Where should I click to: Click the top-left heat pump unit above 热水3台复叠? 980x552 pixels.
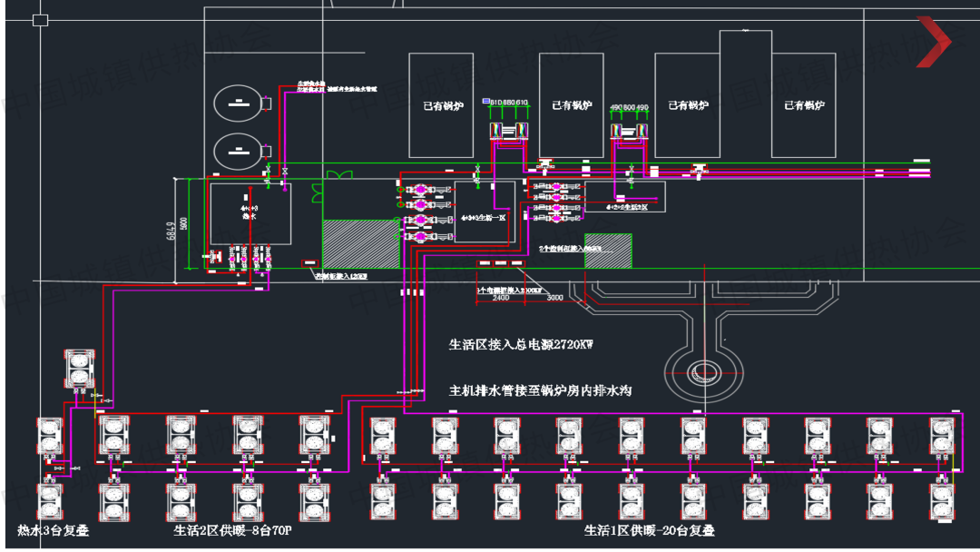[80, 368]
